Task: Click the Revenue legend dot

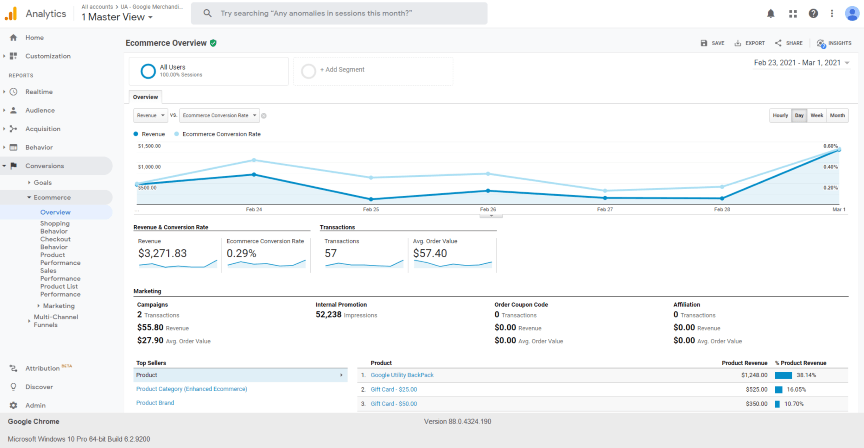Action: 136,134
